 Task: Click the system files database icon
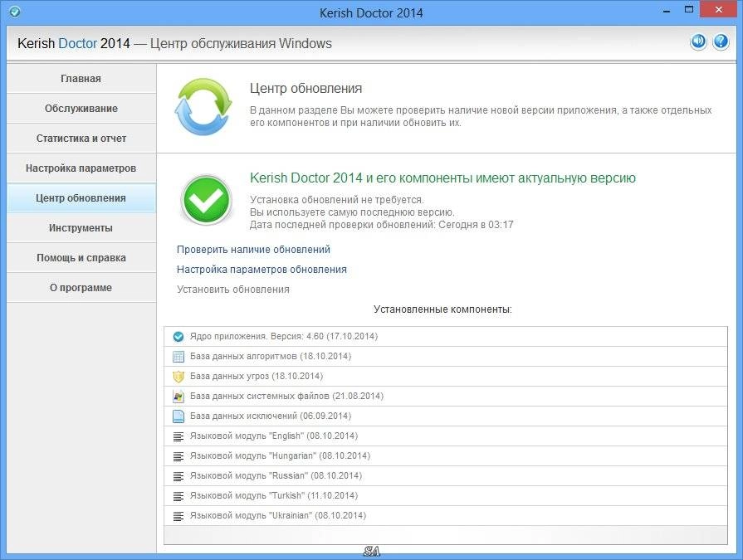pos(178,397)
